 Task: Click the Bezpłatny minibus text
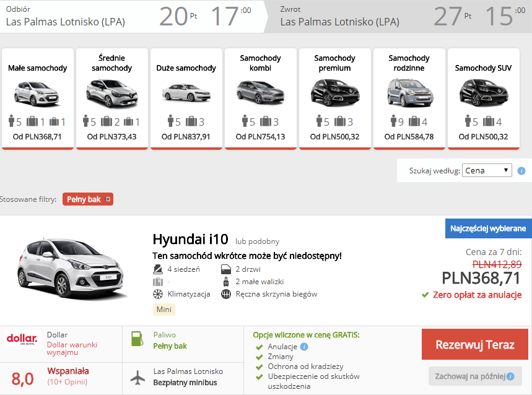(x=185, y=383)
